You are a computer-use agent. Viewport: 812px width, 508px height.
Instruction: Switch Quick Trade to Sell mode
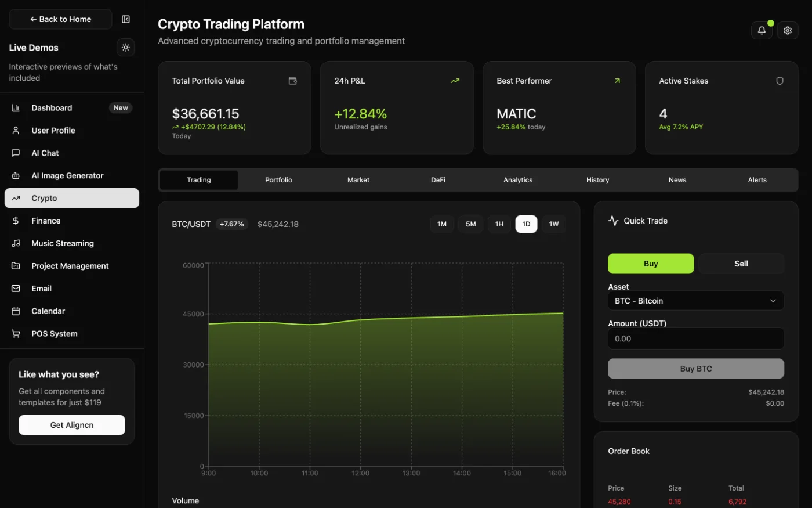tap(741, 264)
